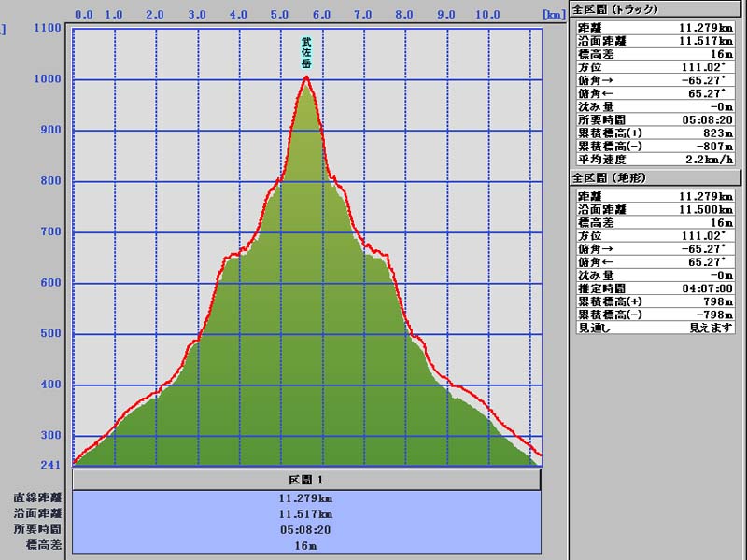747x560 pixels.
Task: Click the 05:08:20 duration value in track panel
Action: pos(708,119)
